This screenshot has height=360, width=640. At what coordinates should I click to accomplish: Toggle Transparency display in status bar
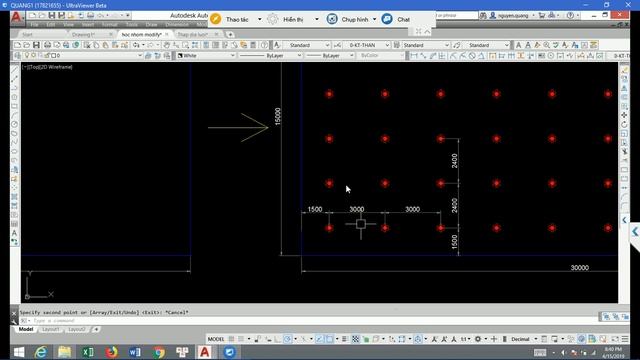[356, 339]
